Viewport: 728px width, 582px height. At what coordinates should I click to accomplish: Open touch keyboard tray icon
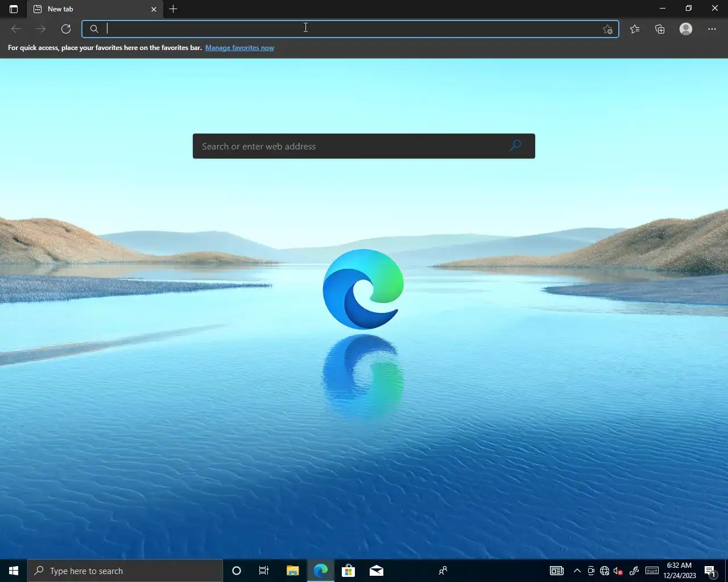pyautogui.click(x=652, y=571)
